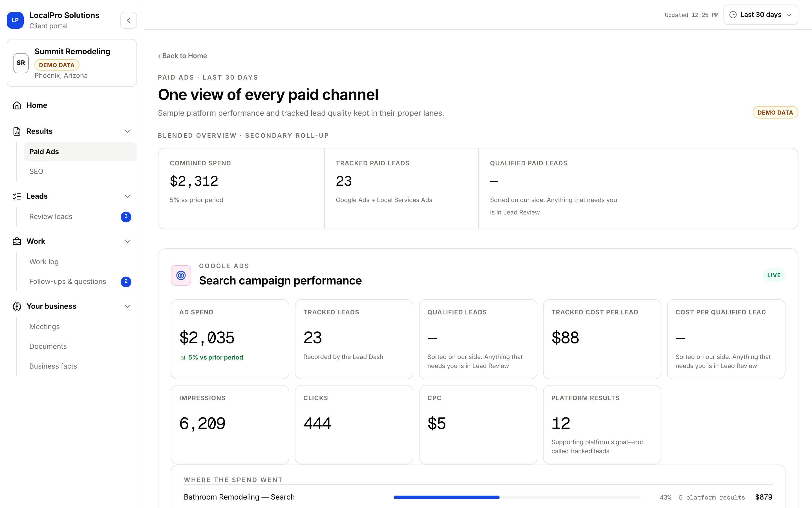Viewport: 812px width, 508px height.
Task: Click the Work briefcase icon
Action: [x=17, y=241]
